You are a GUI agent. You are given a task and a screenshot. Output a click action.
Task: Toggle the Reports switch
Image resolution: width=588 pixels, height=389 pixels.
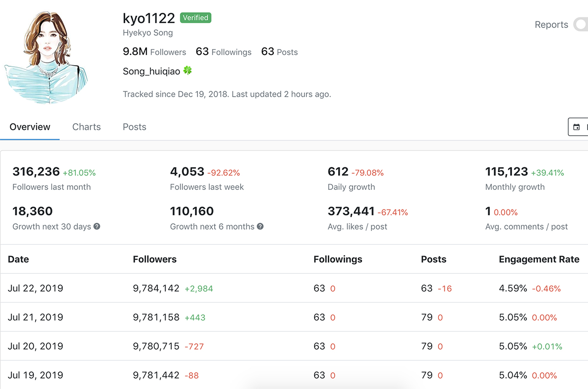pos(580,25)
